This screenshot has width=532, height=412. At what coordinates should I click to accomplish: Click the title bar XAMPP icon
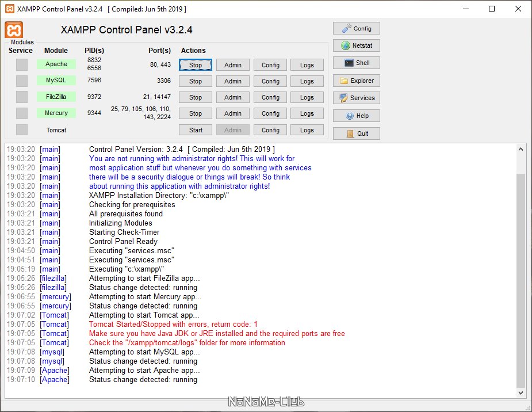pos(9,9)
